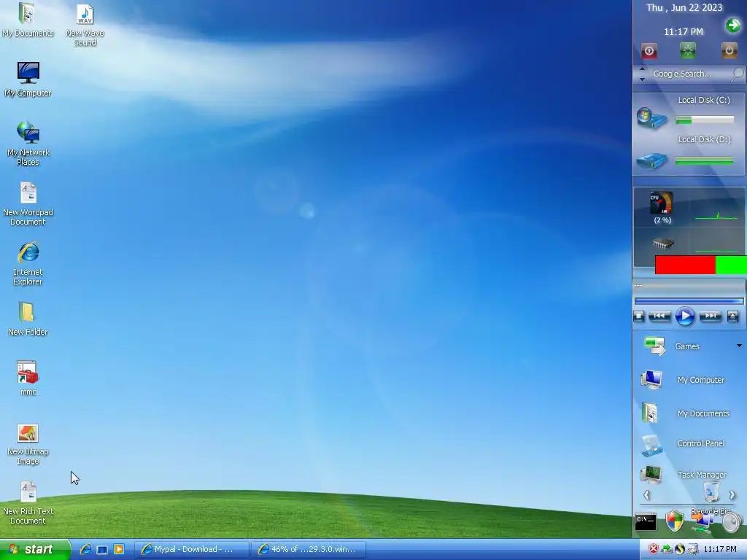Click Local Disk (D:) usage bar
Image resolution: width=747 pixels, height=560 pixels.
pos(705,161)
